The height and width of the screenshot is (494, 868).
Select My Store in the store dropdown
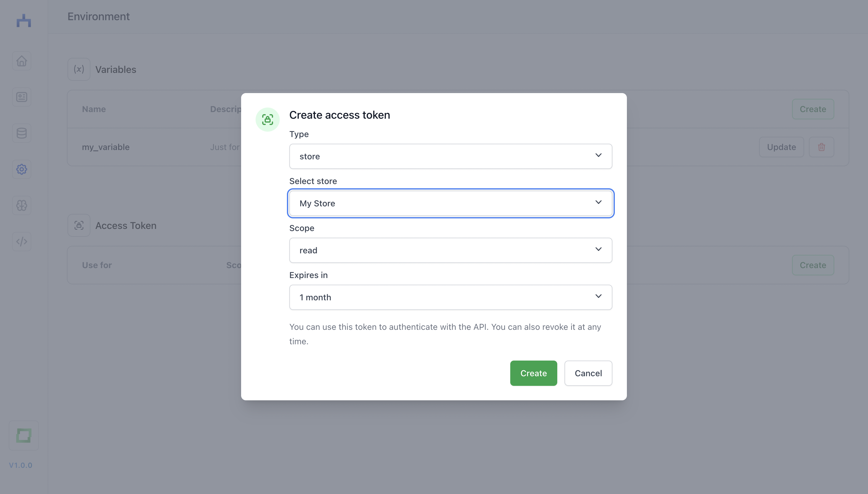coord(450,203)
